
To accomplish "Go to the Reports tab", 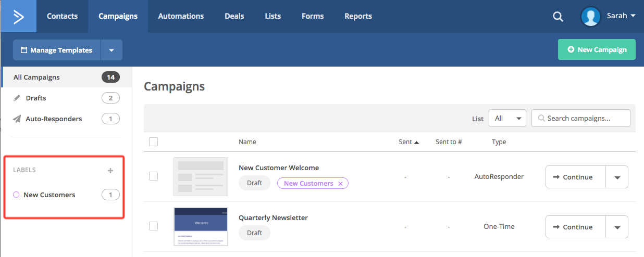I will click(x=358, y=16).
